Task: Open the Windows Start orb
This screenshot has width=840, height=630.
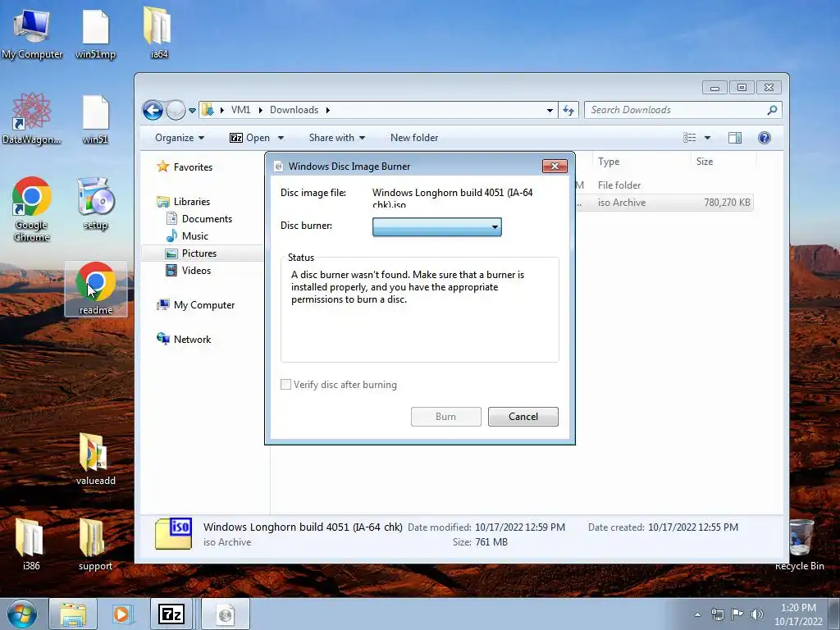Action: tap(22, 614)
